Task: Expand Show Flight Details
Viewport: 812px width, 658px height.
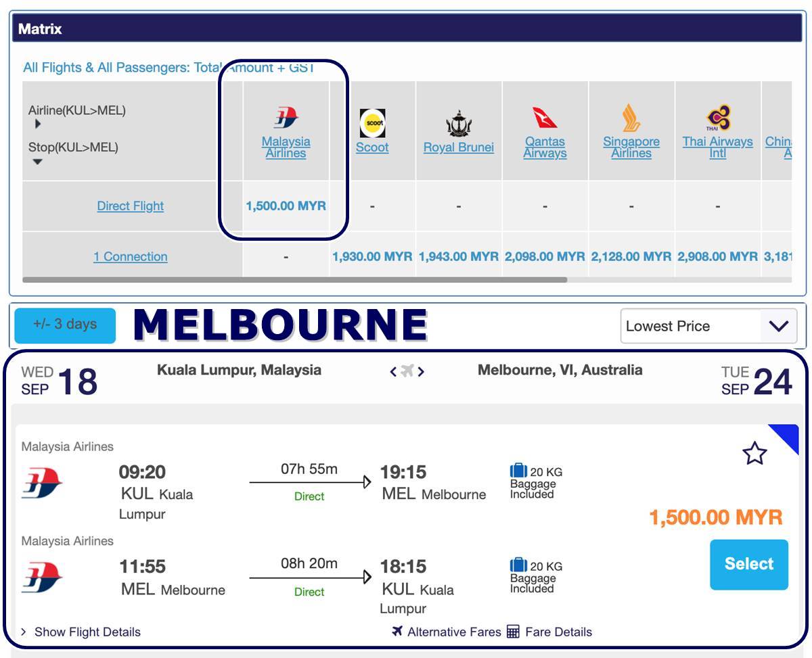Action: tap(81, 632)
